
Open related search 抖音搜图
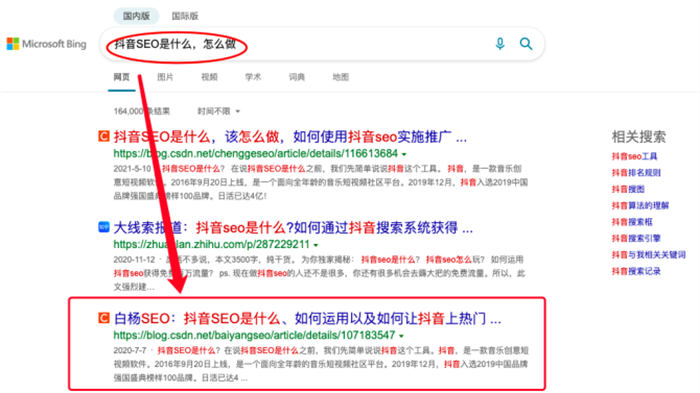point(628,189)
